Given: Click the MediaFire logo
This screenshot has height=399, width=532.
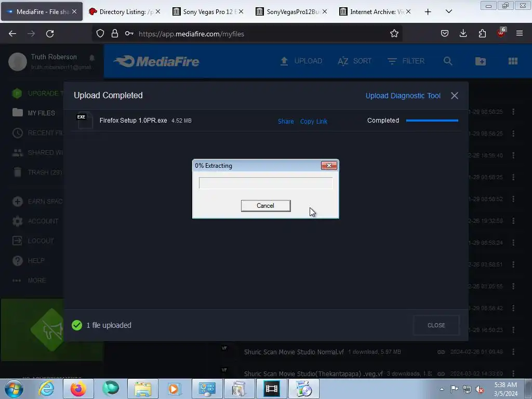Looking at the screenshot, I should (x=156, y=61).
